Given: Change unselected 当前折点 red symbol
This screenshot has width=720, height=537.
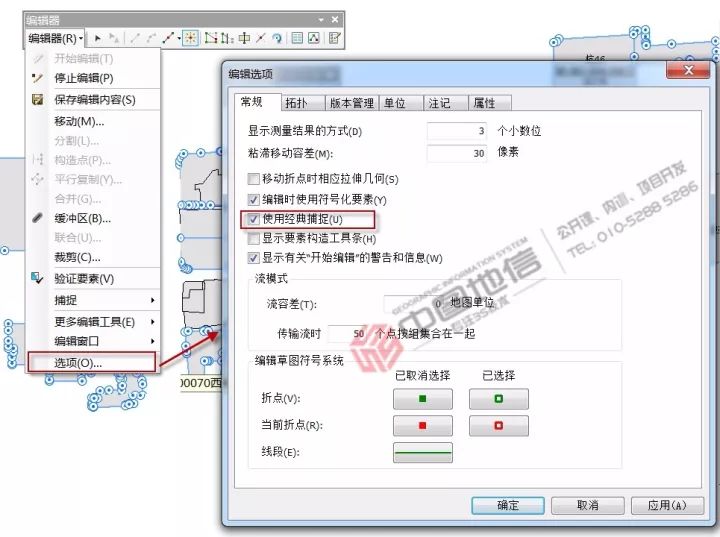Looking at the screenshot, I should click(x=422, y=426).
